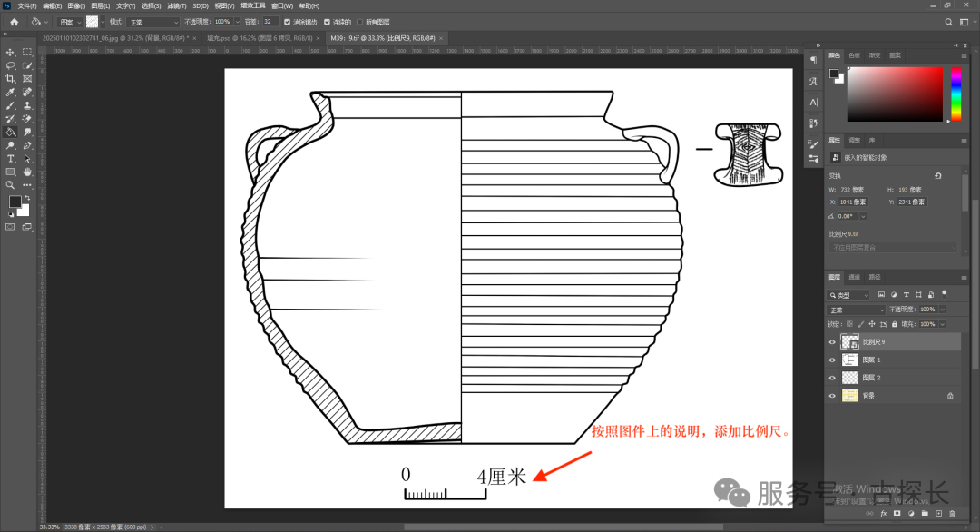The image size is (980, 532).
Task: Select the Eyedropper tool
Action: [x=10, y=93]
